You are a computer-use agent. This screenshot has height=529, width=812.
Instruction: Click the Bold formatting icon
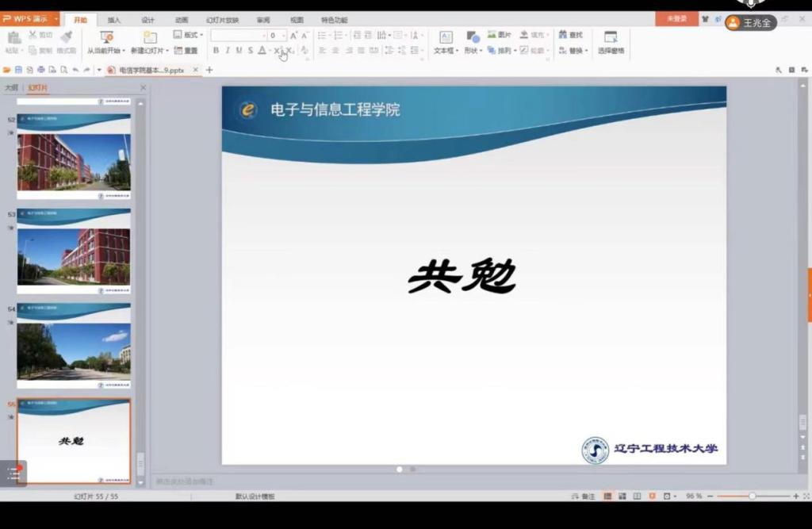click(x=216, y=51)
